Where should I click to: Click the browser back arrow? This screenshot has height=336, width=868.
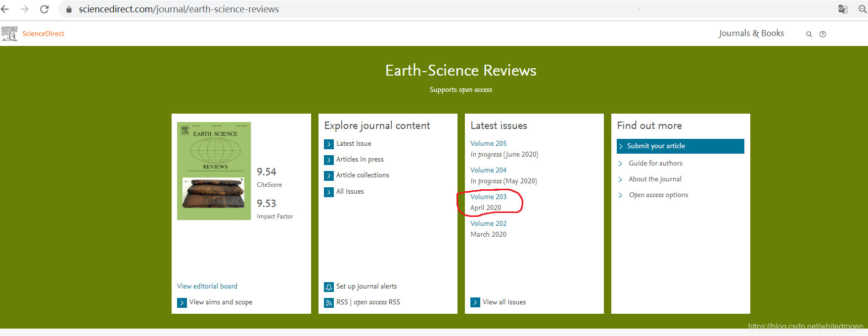5,9
